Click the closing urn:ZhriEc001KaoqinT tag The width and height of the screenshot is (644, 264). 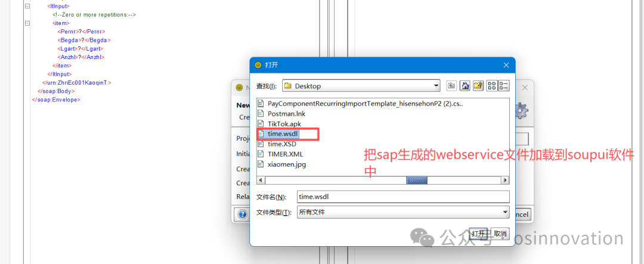pos(77,82)
